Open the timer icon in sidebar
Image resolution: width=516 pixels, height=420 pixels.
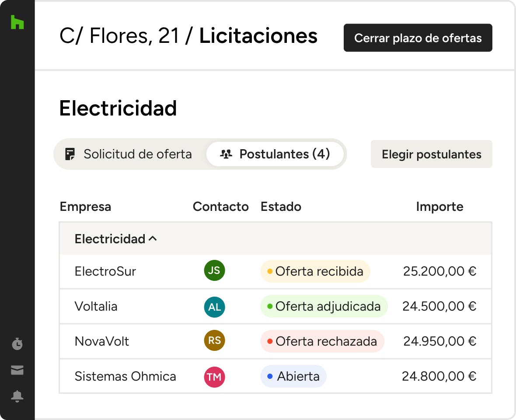pyautogui.click(x=17, y=344)
